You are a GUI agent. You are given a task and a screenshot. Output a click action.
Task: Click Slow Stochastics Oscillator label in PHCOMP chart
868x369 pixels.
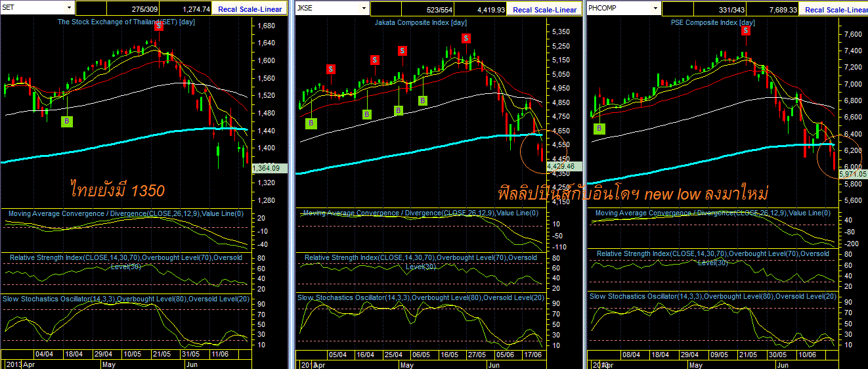pos(713,296)
